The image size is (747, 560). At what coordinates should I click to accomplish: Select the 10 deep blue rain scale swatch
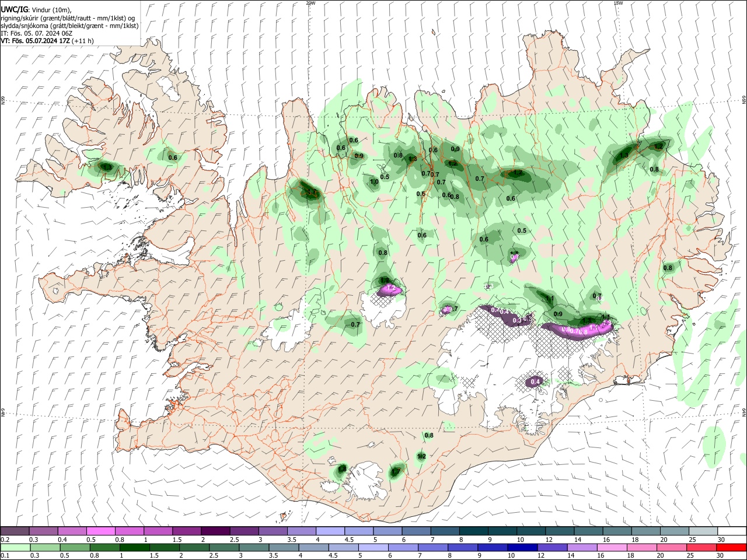tap(522, 547)
